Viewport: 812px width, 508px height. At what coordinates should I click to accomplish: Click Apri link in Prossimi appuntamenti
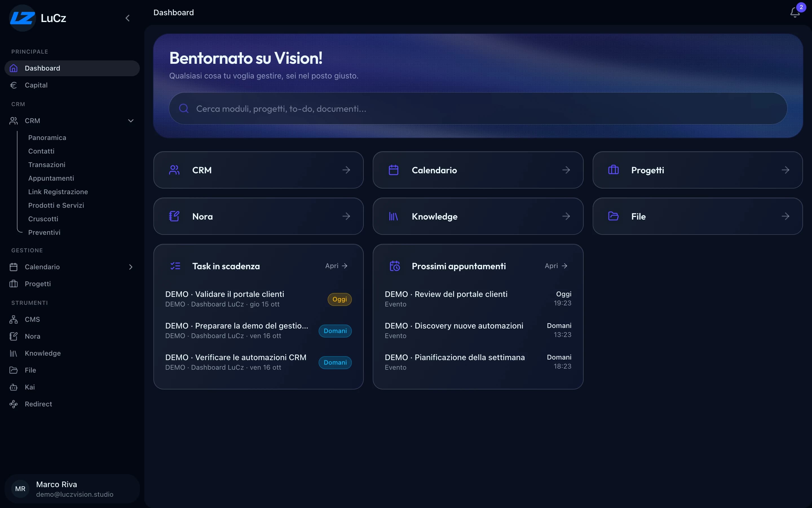click(x=556, y=266)
